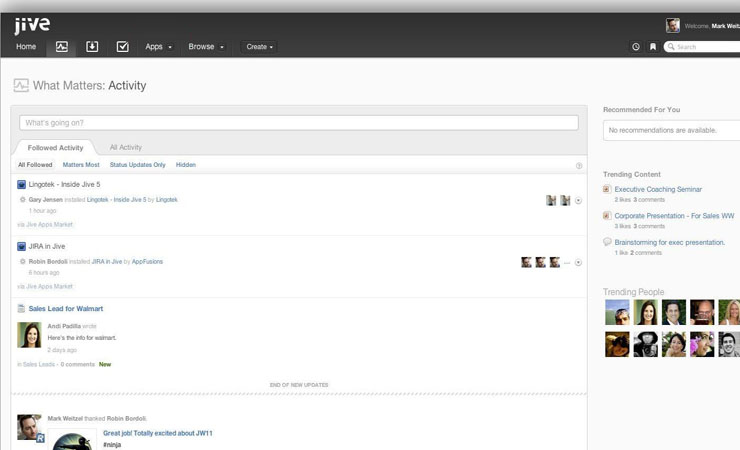The image size is (740, 450).
Task: Click the clock history icon
Action: coord(636,47)
